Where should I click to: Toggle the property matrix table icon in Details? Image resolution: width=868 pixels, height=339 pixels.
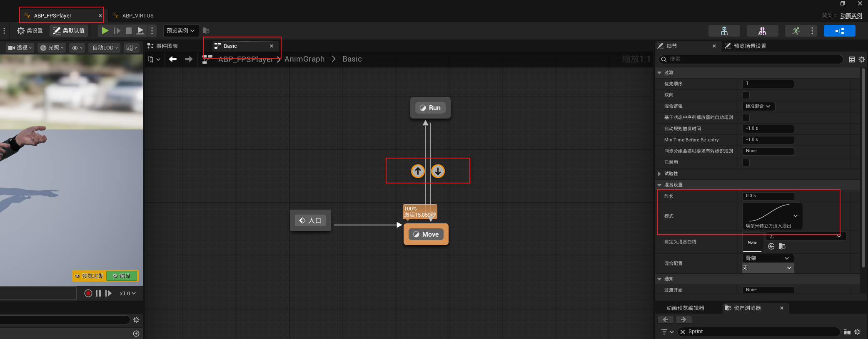(x=852, y=59)
